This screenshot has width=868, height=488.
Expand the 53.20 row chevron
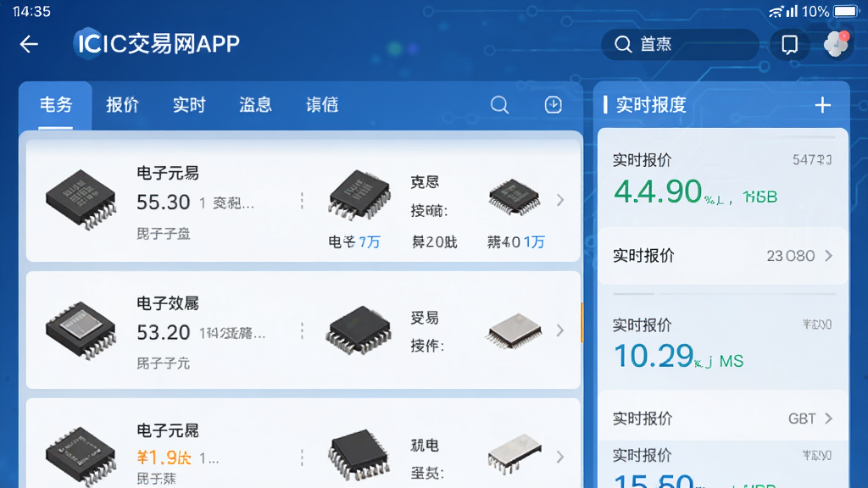[x=560, y=330]
